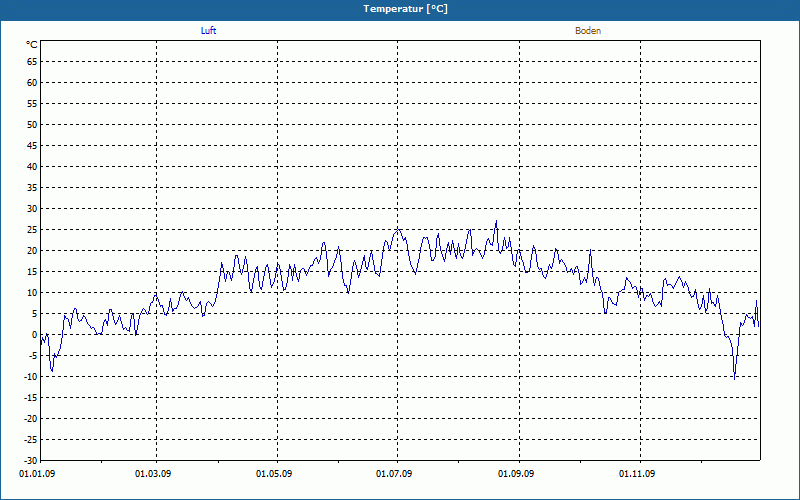Click the 01.03.09 date axis label

coord(153,474)
